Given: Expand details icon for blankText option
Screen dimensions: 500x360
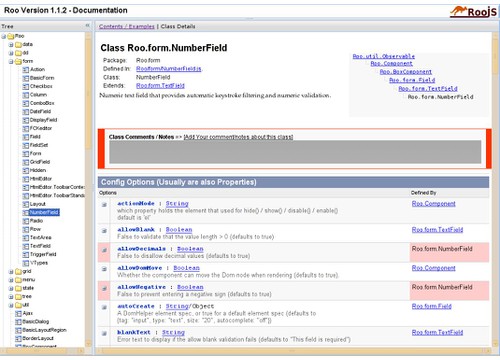Looking at the screenshot, I should pos(104,333).
